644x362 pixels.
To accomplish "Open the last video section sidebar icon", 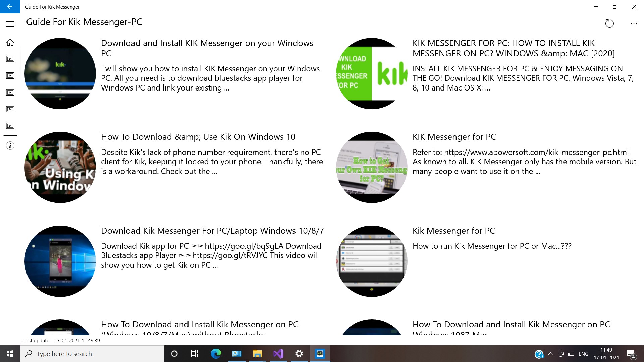I will (10, 126).
